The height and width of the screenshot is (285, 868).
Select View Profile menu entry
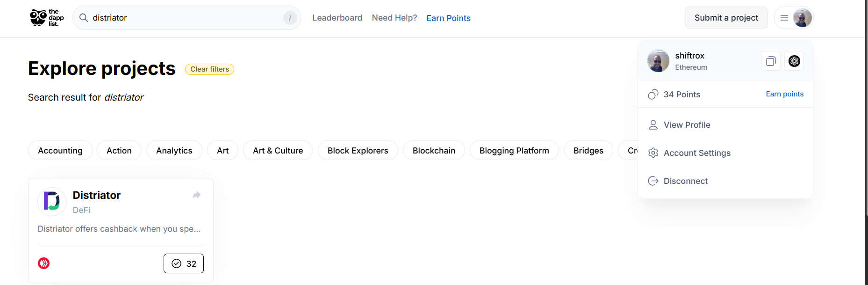pos(725,125)
